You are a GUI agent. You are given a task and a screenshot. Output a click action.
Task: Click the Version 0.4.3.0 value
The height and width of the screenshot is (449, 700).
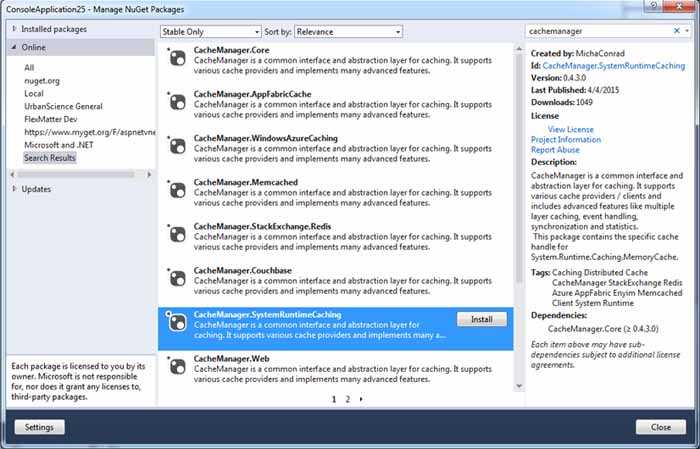pyautogui.click(x=574, y=78)
